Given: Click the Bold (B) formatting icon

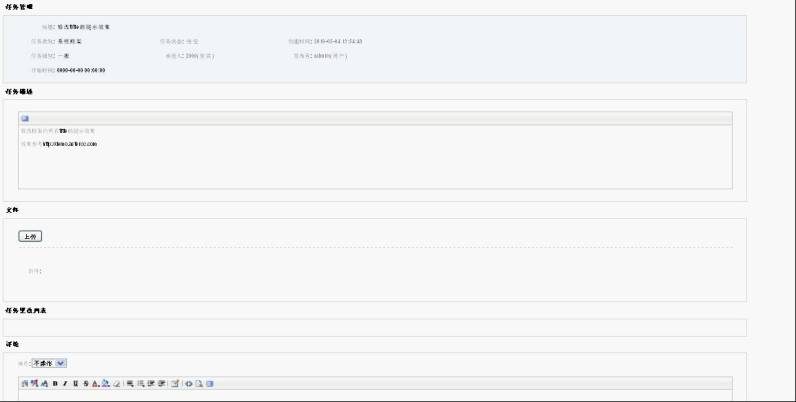Looking at the screenshot, I should pyautogui.click(x=55, y=384).
